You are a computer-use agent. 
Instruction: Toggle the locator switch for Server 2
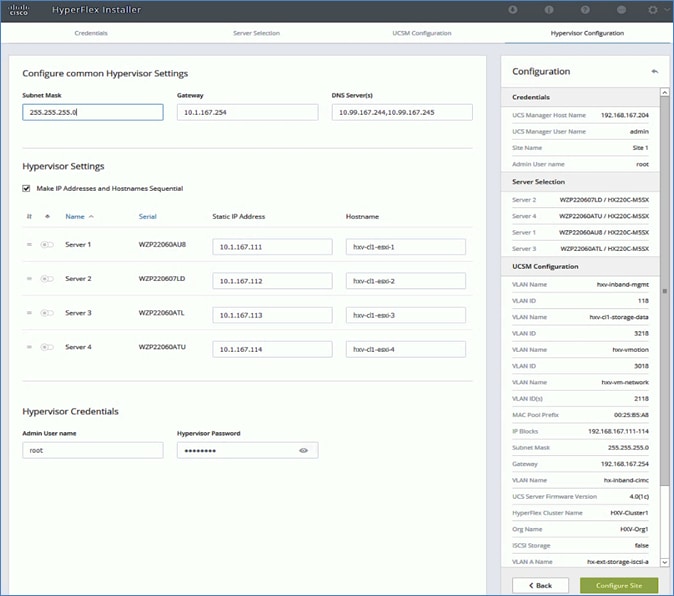pos(47,279)
